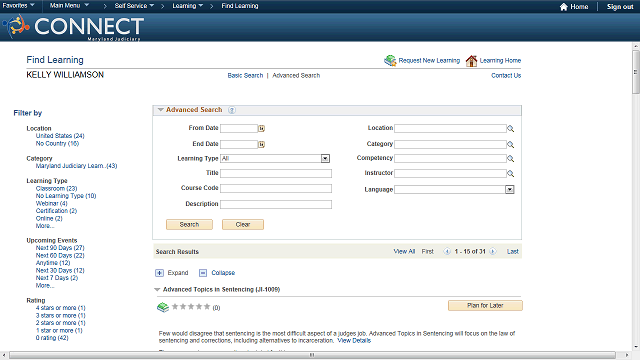Open the Favorites menu

(x=18, y=5)
